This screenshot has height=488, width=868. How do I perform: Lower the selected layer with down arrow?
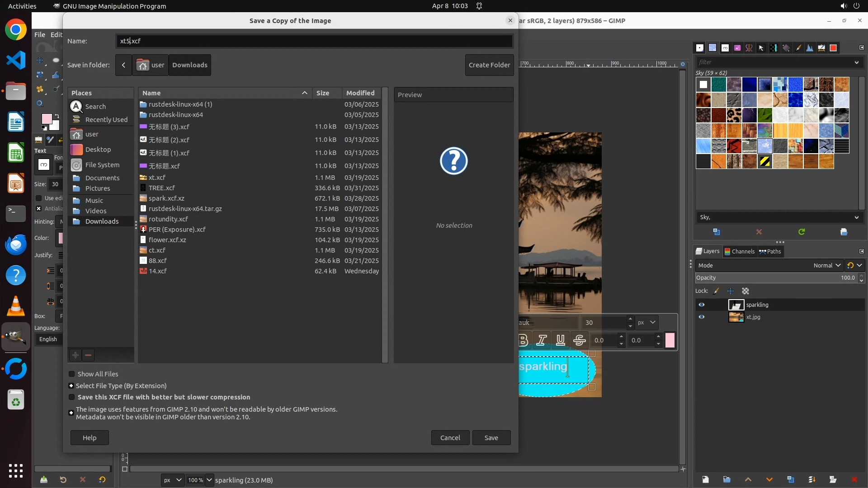[769, 479]
